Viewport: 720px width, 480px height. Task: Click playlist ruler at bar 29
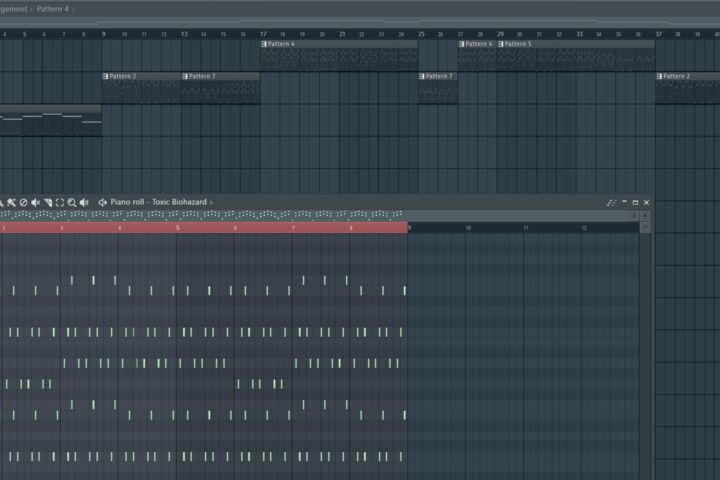click(x=500, y=34)
